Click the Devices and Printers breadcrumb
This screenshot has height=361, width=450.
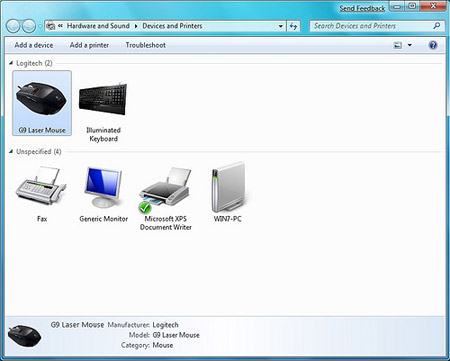pyautogui.click(x=172, y=26)
